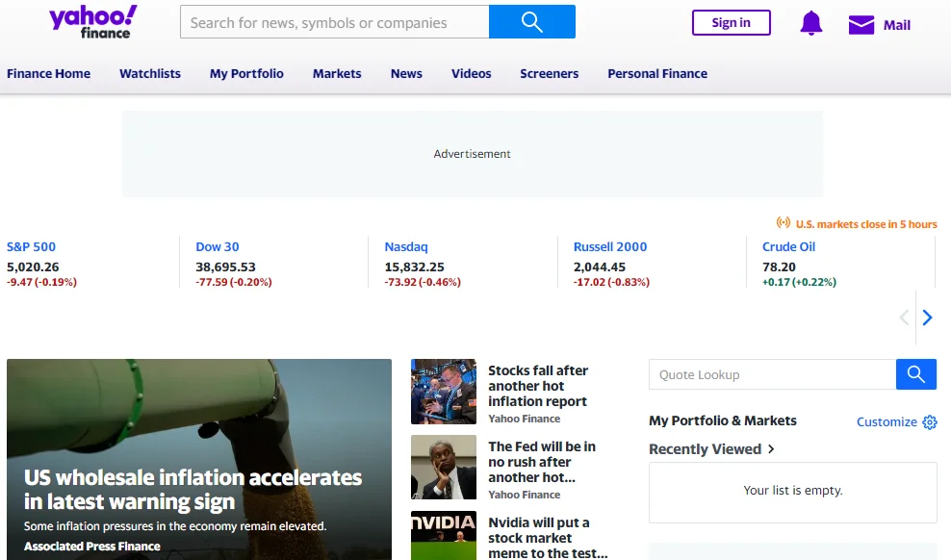Screen dimensions: 951x560
Task: Open 'US wholesale inflation accelerates' headline
Action: click(x=193, y=489)
